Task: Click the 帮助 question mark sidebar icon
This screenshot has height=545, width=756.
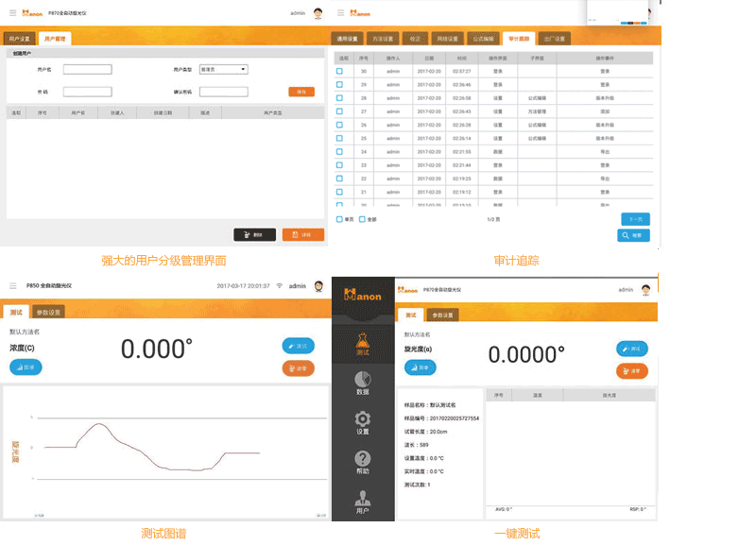Action: pyautogui.click(x=363, y=461)
